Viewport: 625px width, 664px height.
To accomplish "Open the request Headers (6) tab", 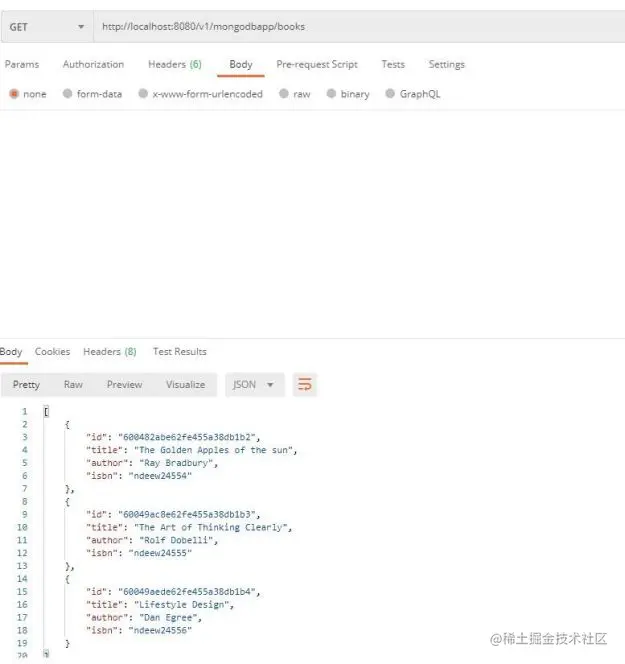I will 174,64.
